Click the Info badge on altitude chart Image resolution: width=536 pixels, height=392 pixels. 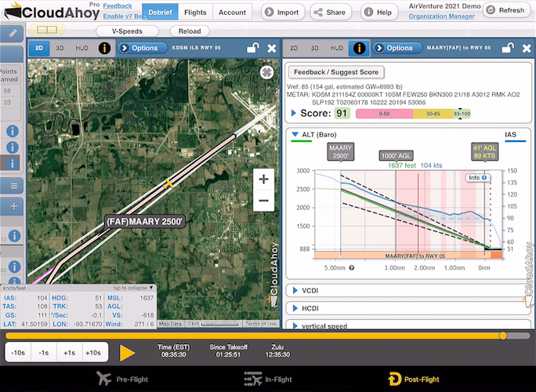point(476,178)
